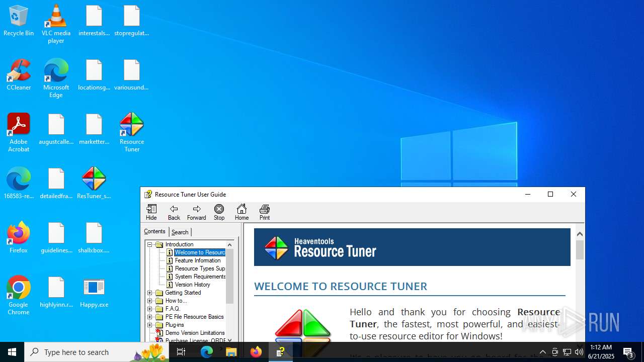The image size is (644, 362).
Task: Select the Resource Tuner desktop shortcut
Action: pos(132,133)
